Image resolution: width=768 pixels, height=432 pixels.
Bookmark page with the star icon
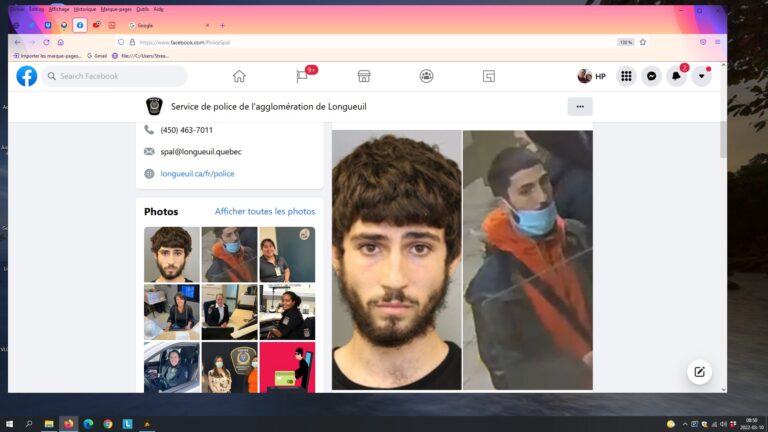pyautogui.click(x=643, y=42)
